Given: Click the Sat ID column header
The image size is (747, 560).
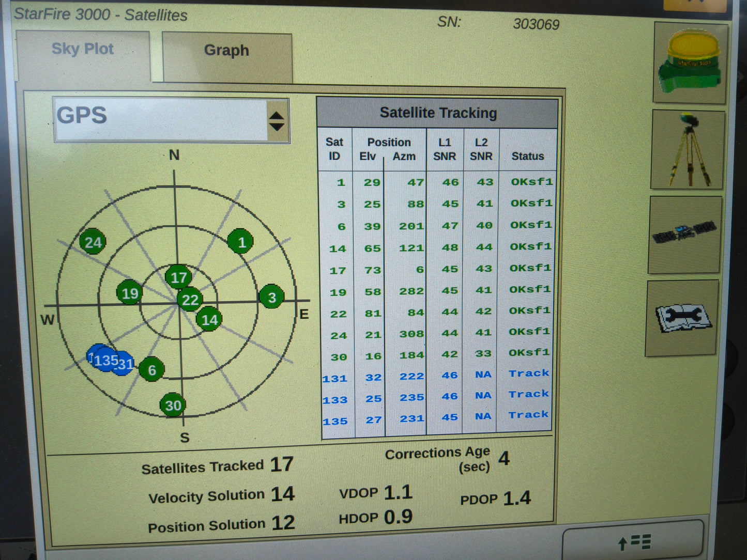Looking at the screenshot, I should click(x=334, y=149).
